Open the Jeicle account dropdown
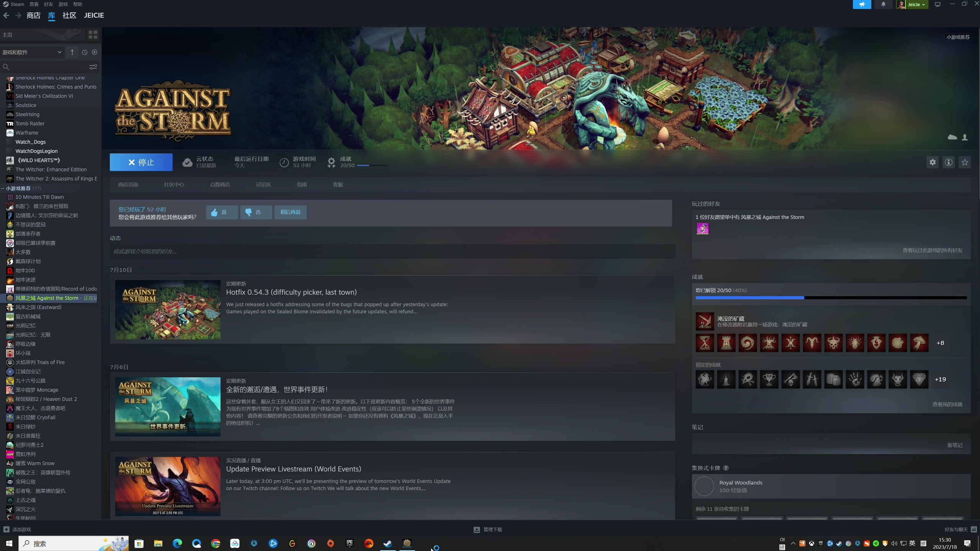980x551 pixels. coord(912,5)
